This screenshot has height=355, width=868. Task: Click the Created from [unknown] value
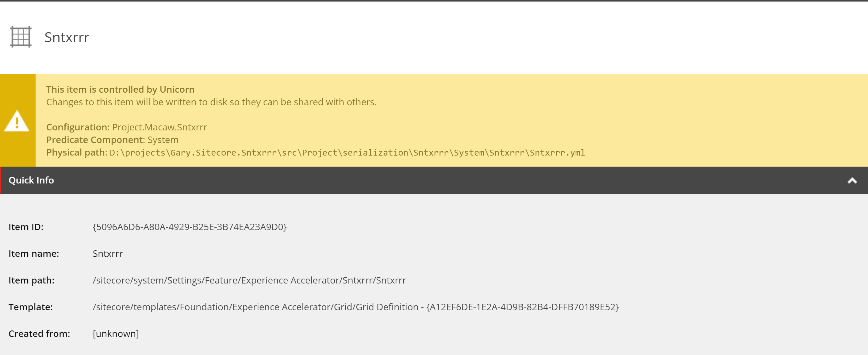[116, 334]
